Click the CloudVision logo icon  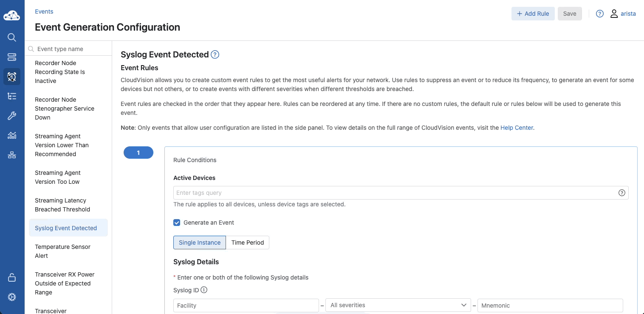12,16
